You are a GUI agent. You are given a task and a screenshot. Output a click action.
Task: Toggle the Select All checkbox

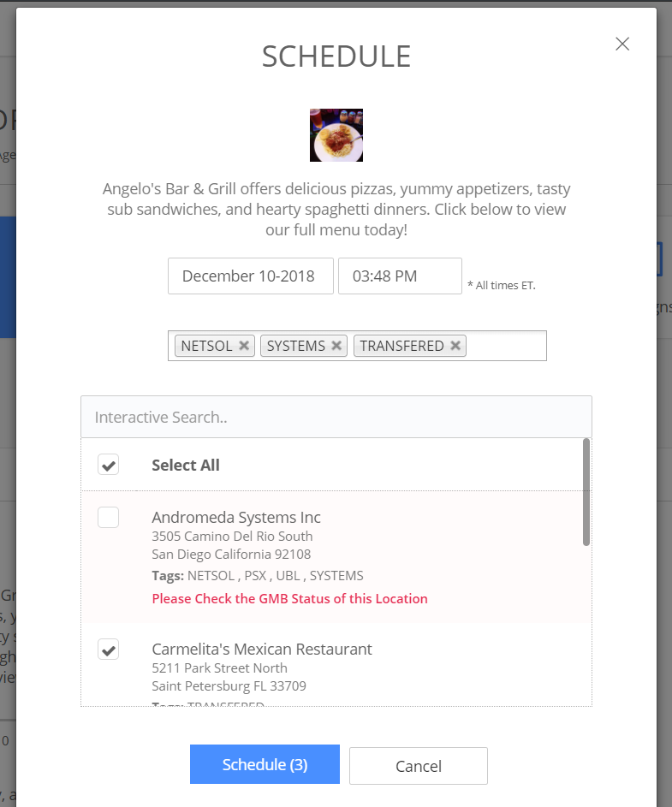(x=109, y=465)
